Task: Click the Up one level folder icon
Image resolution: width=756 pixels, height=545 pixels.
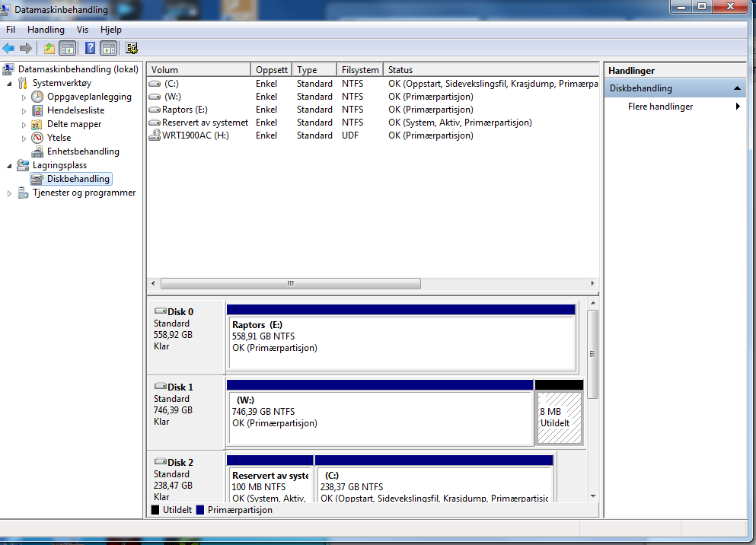Action: [x=49, y=48]
